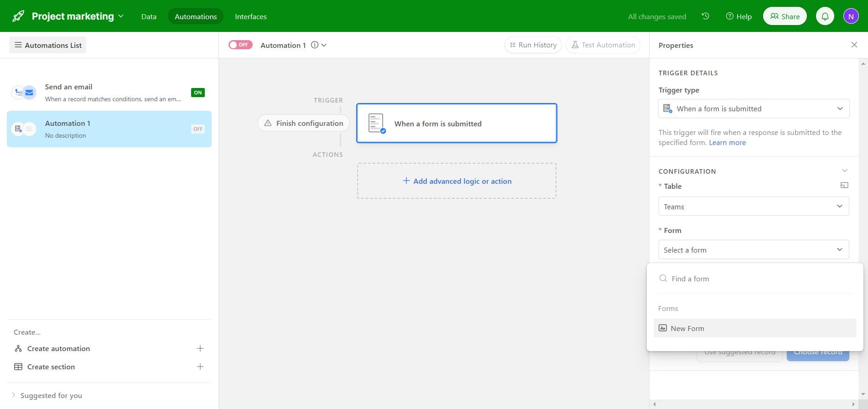The height and width of the screenshot is (409, 868).
Task: Open the Learn more link
Action: [x=727, y=143]
